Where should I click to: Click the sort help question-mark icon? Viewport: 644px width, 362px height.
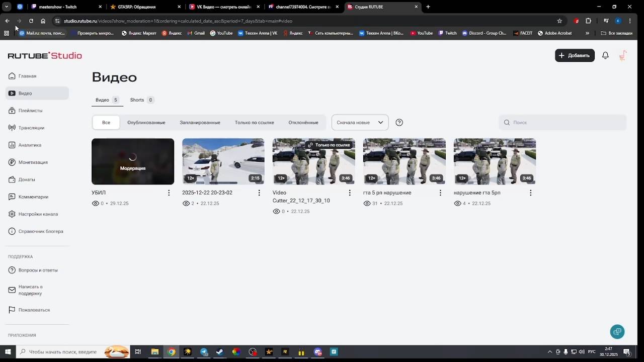pyautogui.click(x=399, y=122)
